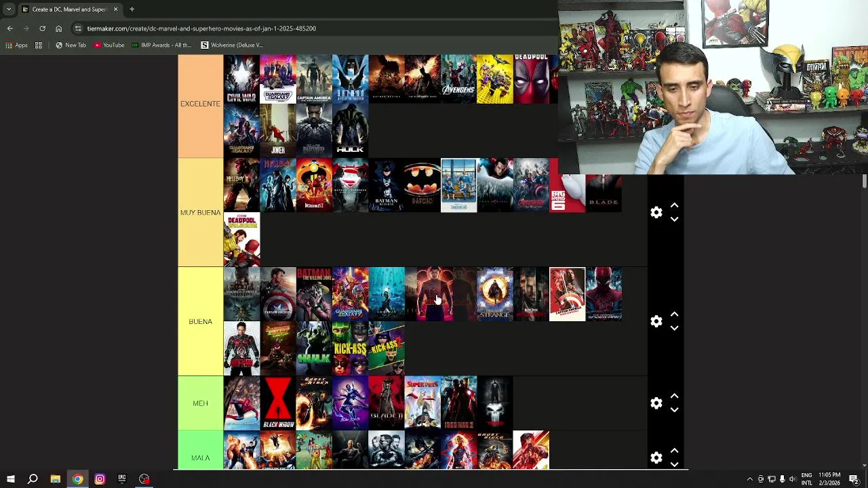Image resolution: width=868 pixels, height=488 pixels.
Task: Select the Avengers poster in EXCELENTE
Action: [458, 79]
